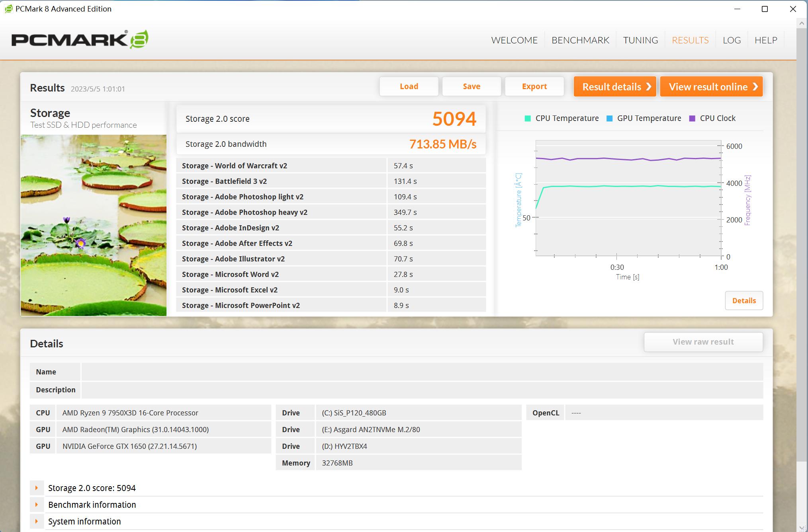
Task: Expand the Benchmark information section
Action: (37, 505)
